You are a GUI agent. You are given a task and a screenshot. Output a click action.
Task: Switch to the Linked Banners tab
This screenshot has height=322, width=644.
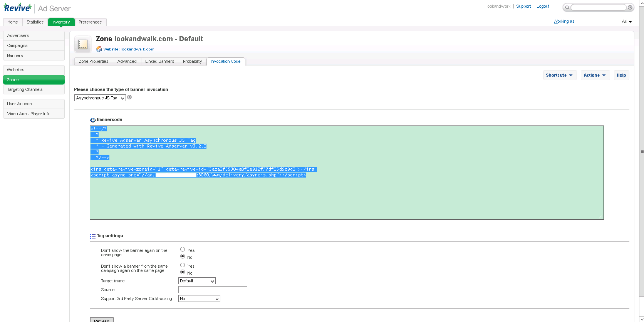pyautogui.click(x=160, y=61)
